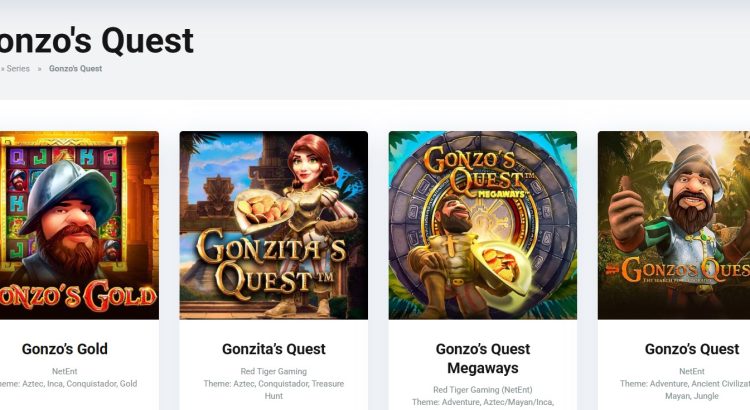Screen dimensions: 750x410
Task: Select Red Tiger Gaming (NetEnt) provider text
Action: pyautogui.click(x=483, y=390)
